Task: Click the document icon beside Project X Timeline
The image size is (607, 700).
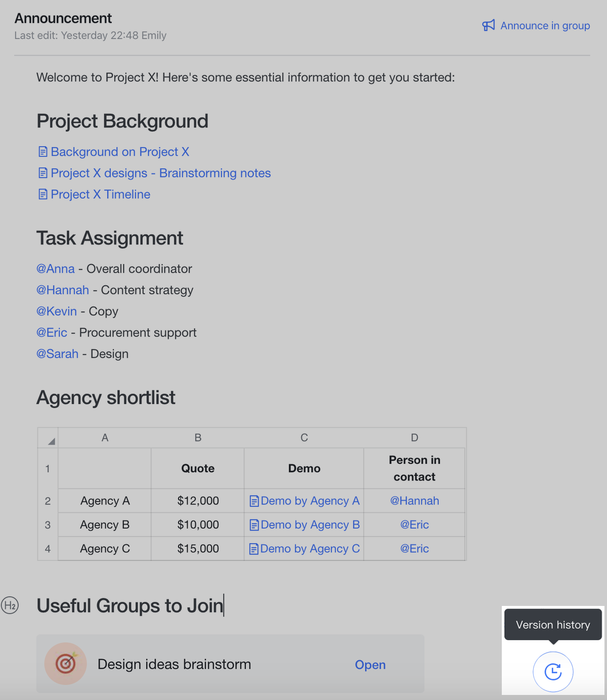Action: point(42,194)
